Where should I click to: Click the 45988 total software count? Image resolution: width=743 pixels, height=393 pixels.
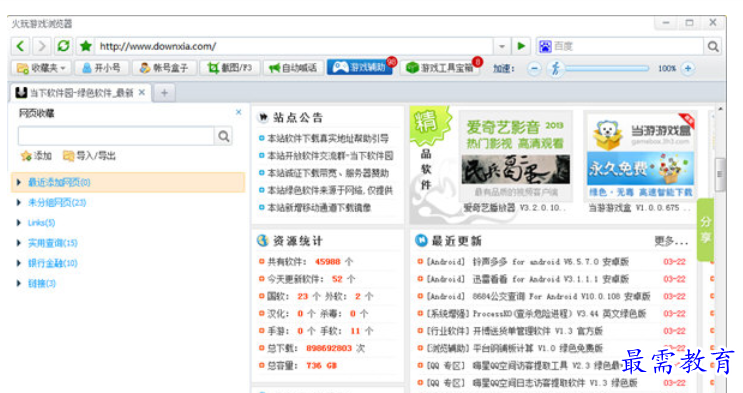pyautogui.click(x=327, y=262)
